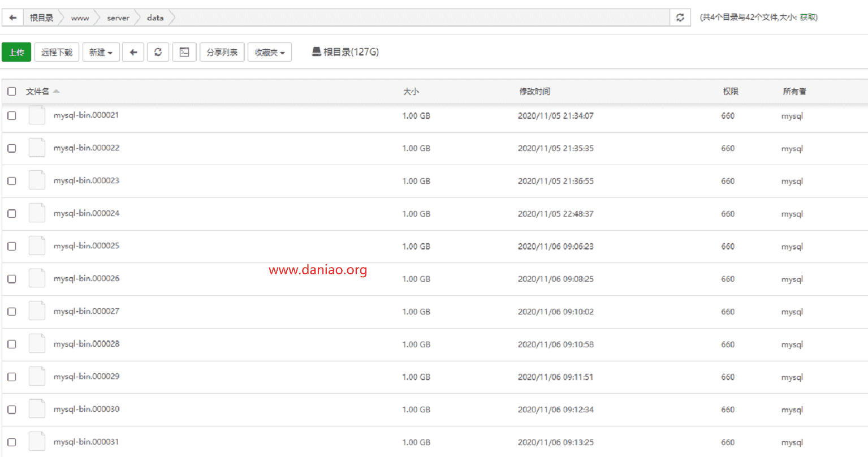
Task: Click 根目录(127G) disk shortcut
Action: pyautogui.click(x=346, y=52)
